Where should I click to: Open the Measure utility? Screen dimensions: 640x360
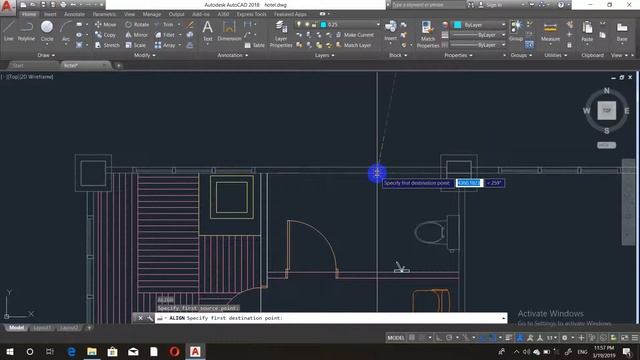(550, 32)
